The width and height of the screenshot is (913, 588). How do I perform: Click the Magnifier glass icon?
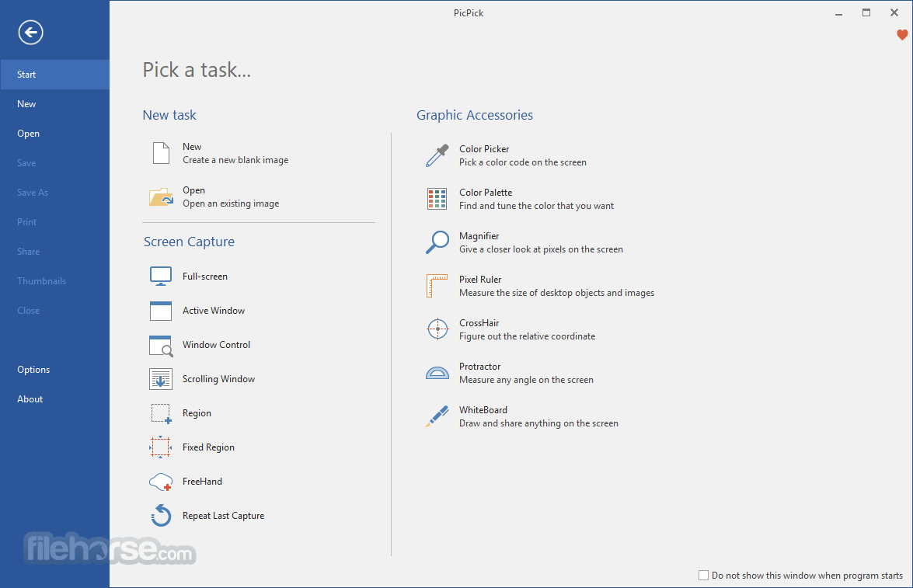click(437, 242)
